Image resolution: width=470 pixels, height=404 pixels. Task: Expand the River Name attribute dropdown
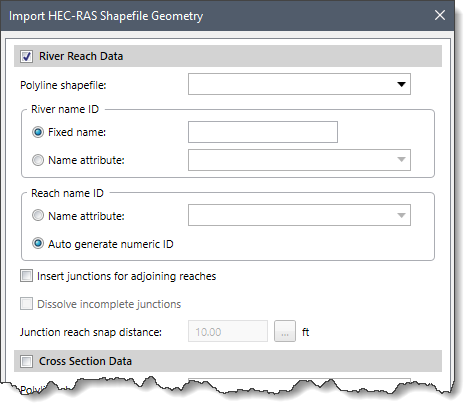click(299, 160)
